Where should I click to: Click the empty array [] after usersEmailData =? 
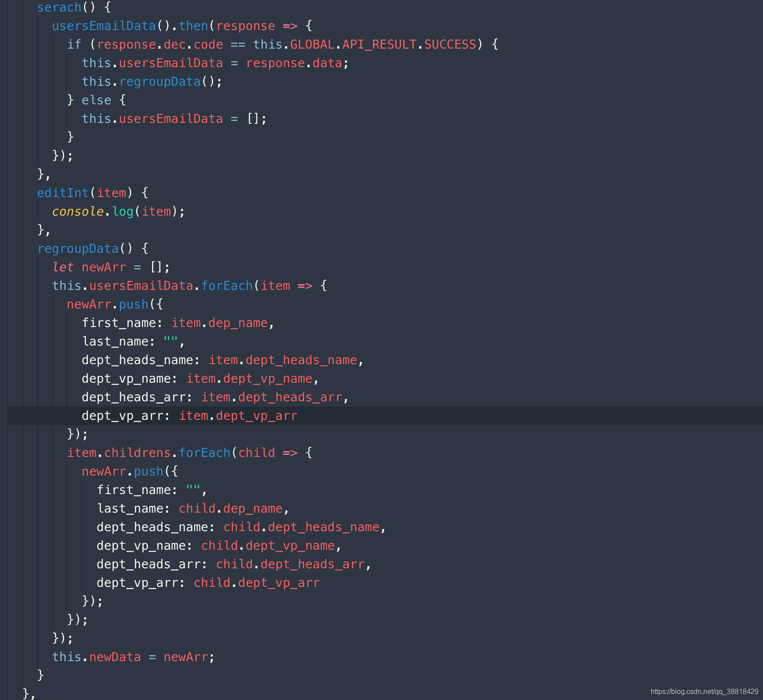point(253,118)
